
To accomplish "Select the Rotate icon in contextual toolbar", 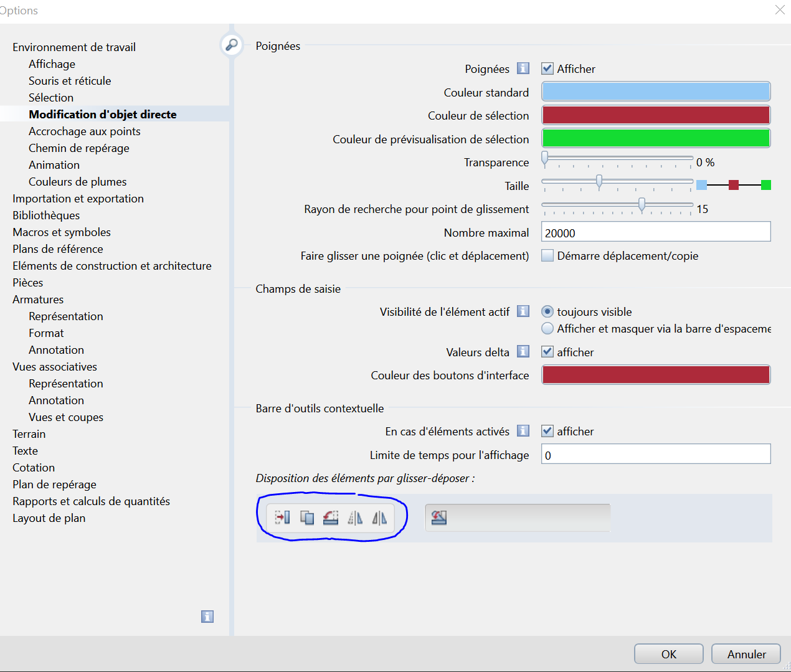I will tap(331, 518).
